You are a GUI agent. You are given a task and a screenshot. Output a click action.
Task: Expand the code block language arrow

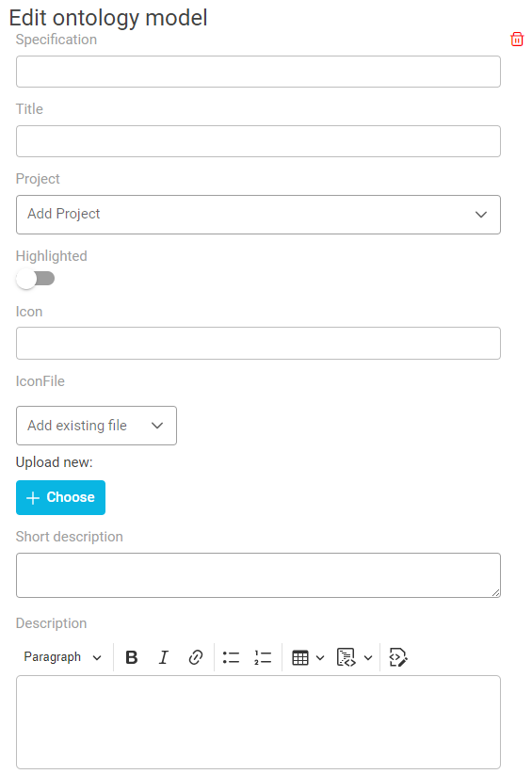pos(367,657)
